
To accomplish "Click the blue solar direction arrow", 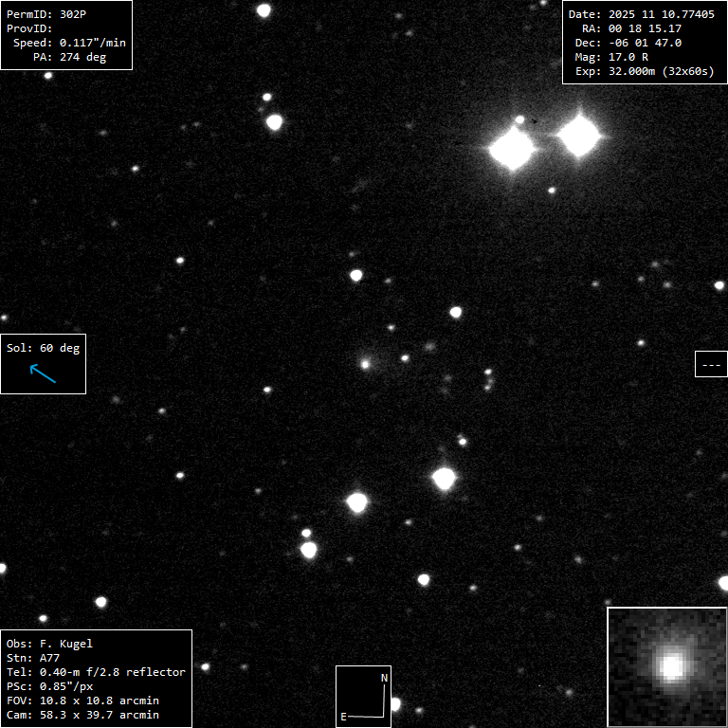I will (x=43, y=373).
